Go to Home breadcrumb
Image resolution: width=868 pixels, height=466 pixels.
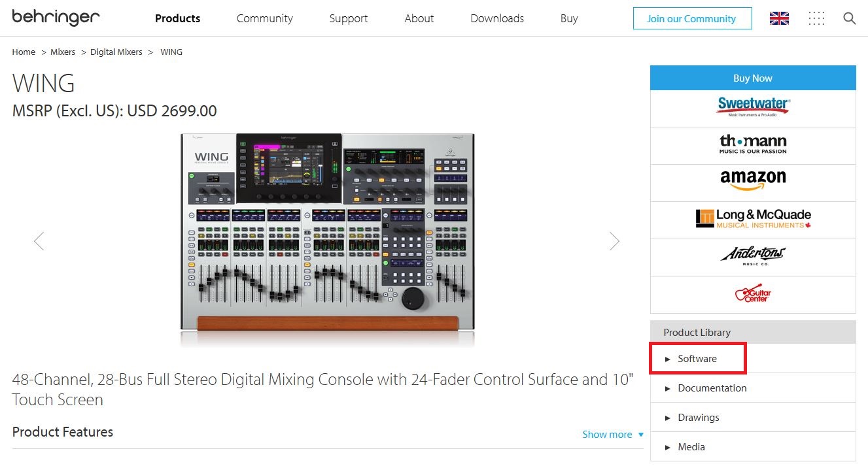24,52
